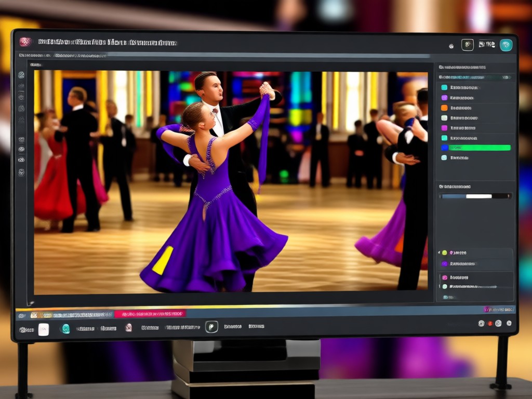This screenshot has height=399, width=532.
Task: Click the white square button in bottom toolbar
Action: pos(44,329)
